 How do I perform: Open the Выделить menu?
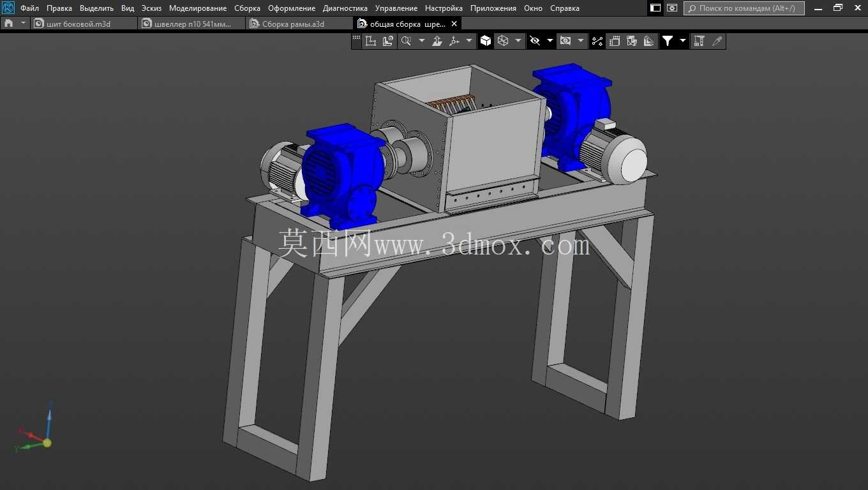96,8
